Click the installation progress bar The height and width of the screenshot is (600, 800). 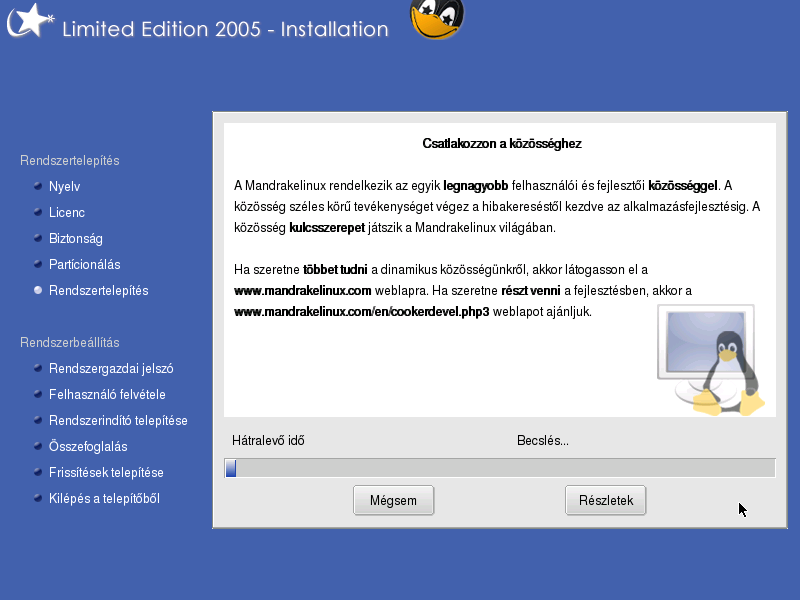click(500, 468)
